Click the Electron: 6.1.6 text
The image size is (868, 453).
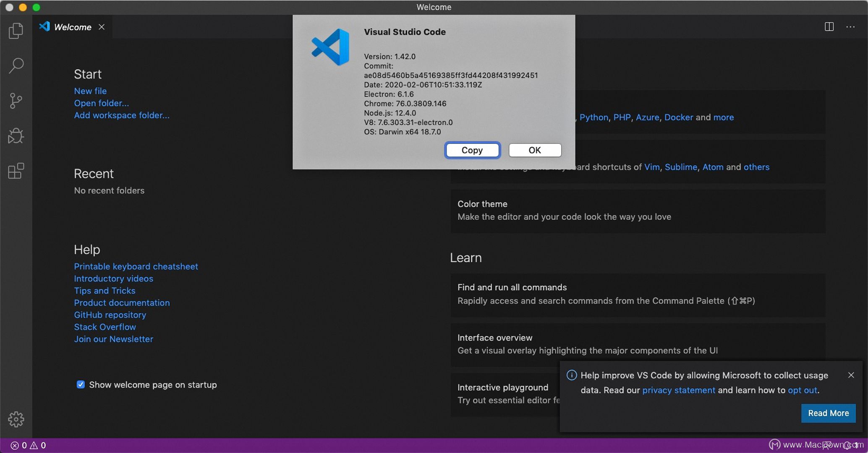[388, 94]
